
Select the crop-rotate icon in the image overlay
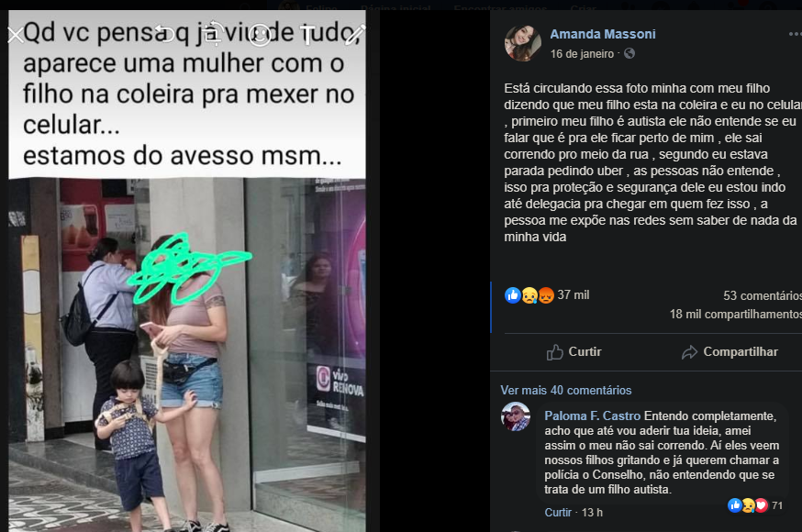click(214, 34)
